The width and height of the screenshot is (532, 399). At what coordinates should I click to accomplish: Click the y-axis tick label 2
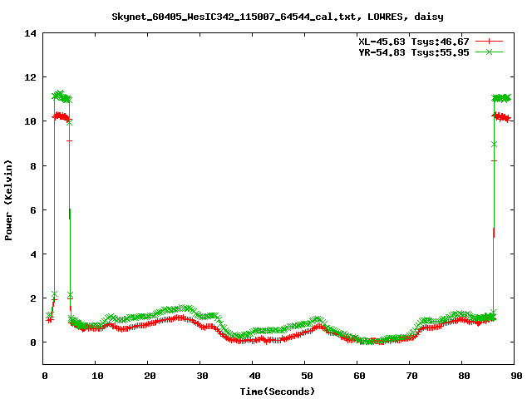tap(33, 298)
